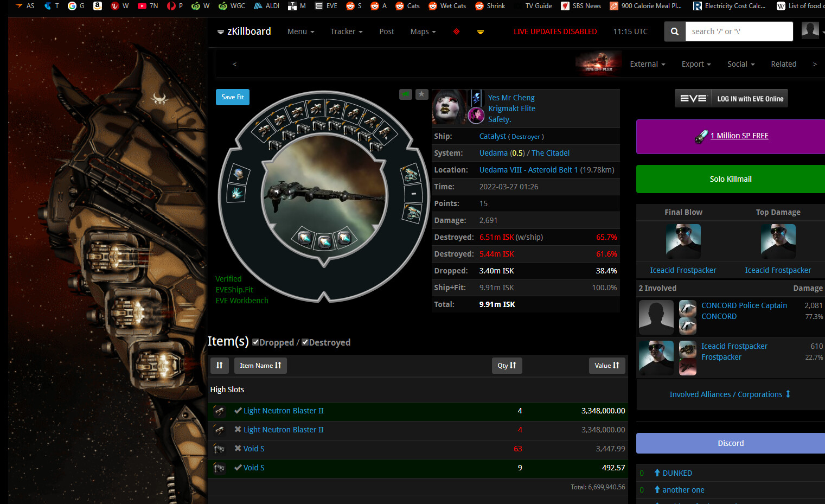The width and height of the screenshot is (825, 504).
Task: Toggle the Destroyed items checkbox
Action: 305,342
